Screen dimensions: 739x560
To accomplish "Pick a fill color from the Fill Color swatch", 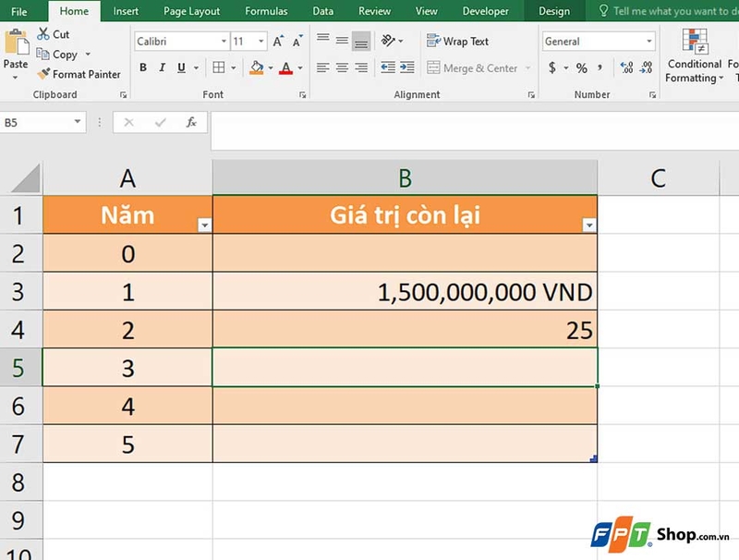I will (258, 67).
